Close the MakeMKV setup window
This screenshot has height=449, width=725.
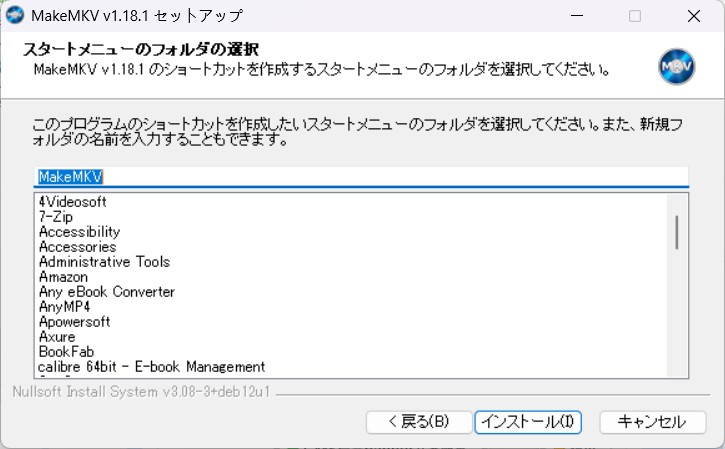pos(694,16)
